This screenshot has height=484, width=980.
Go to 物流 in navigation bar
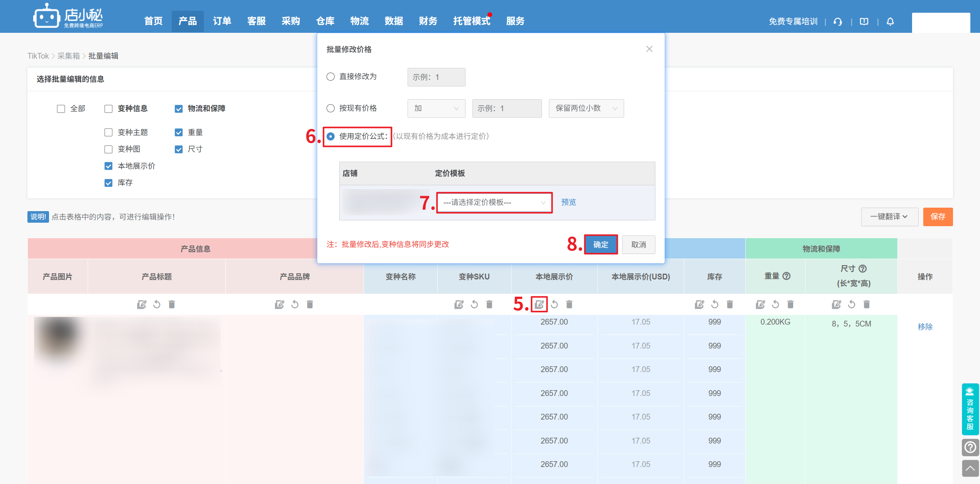tap(359, 21)
